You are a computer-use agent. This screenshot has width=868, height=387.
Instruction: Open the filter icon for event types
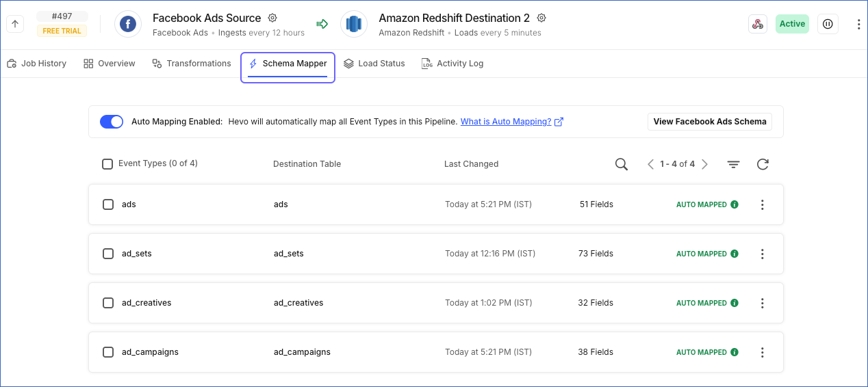[x=733, y=164]
